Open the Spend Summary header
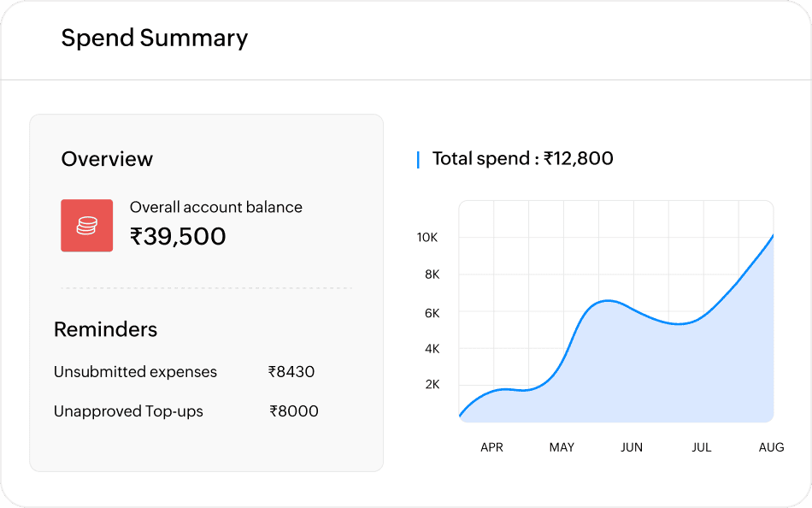Screen dimensions: 812x508 (x=154, y=38)
